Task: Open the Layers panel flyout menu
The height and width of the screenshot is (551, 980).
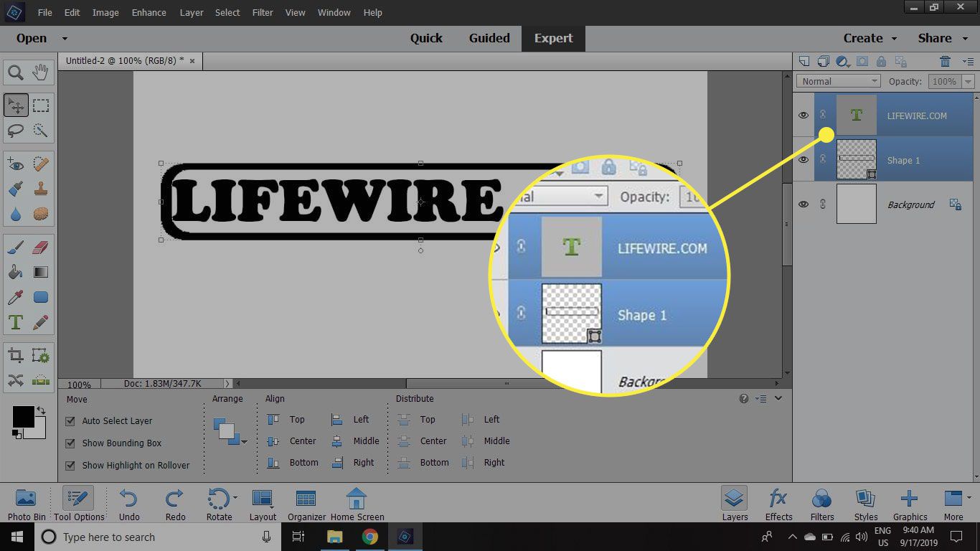Action: [968, 62]
